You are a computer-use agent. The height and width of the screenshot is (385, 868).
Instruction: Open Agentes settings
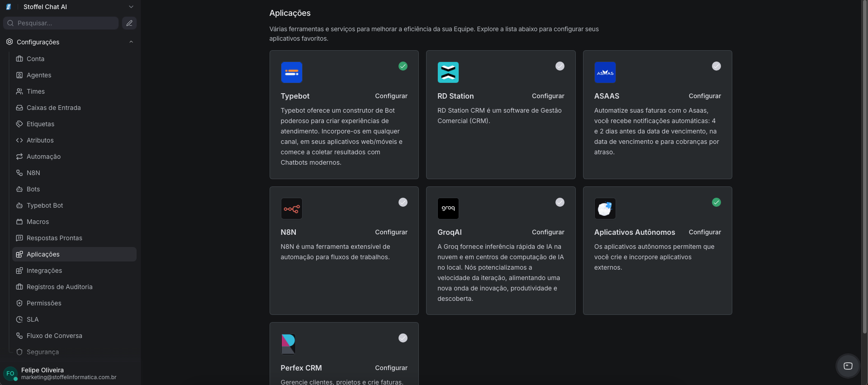74,75
